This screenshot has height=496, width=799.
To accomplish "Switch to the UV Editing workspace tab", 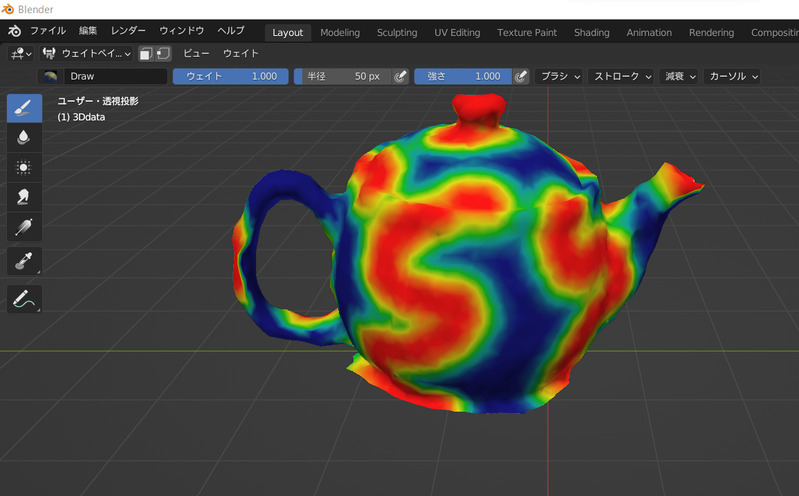I will pos(457,33).
